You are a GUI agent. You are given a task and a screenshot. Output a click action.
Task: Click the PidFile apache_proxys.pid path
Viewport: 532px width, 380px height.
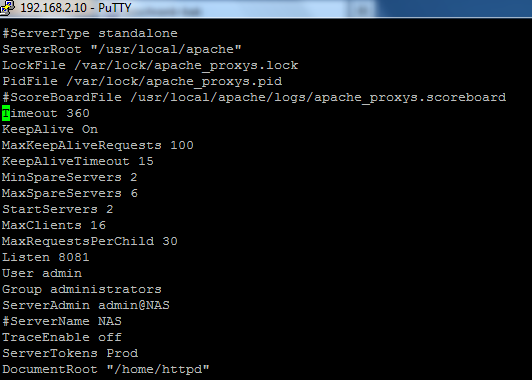[x=174, y=81]
